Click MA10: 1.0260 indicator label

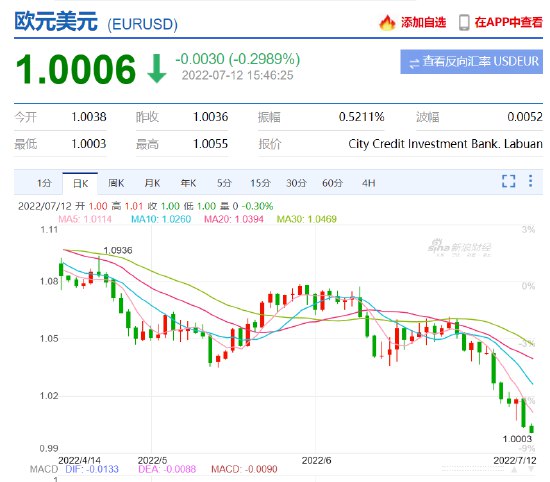click(161, 219)
